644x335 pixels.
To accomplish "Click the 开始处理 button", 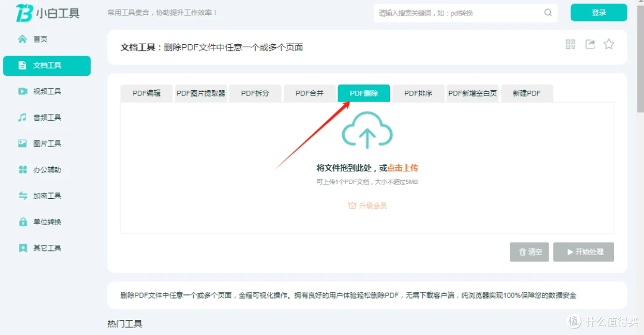I will pyautogui.click(x=584, y=252).
